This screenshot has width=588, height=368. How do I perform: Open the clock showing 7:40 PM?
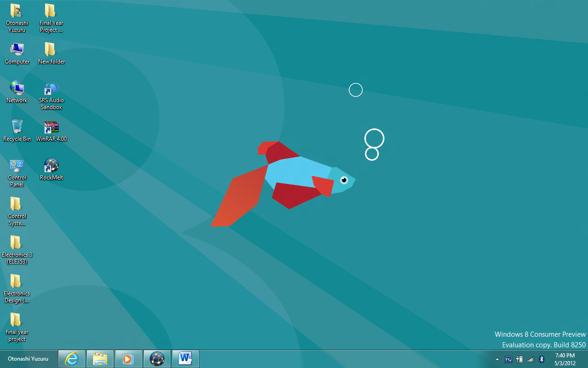(564, 359)
